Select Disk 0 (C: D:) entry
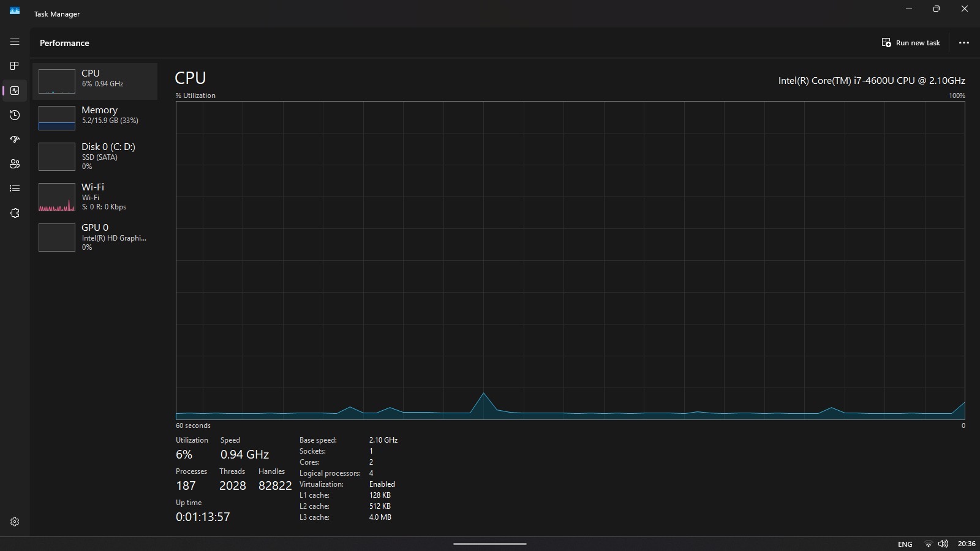This screenshot has width=980, height=551. coord(95,156)
